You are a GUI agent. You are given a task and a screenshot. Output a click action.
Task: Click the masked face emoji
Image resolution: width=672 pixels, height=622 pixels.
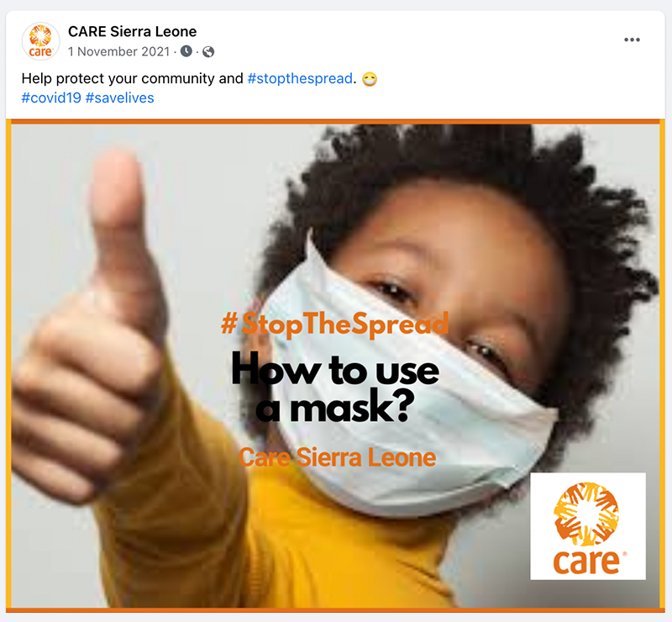point(370,79)
